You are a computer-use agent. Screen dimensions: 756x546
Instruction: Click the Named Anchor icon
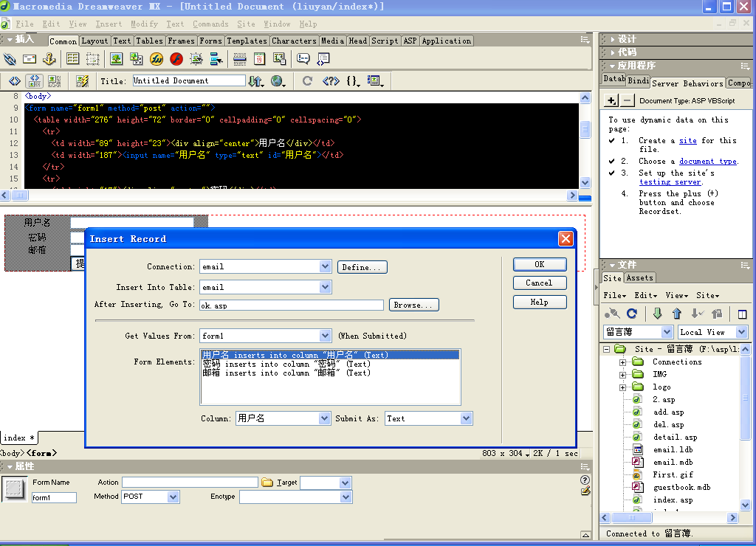coord(49,59)
